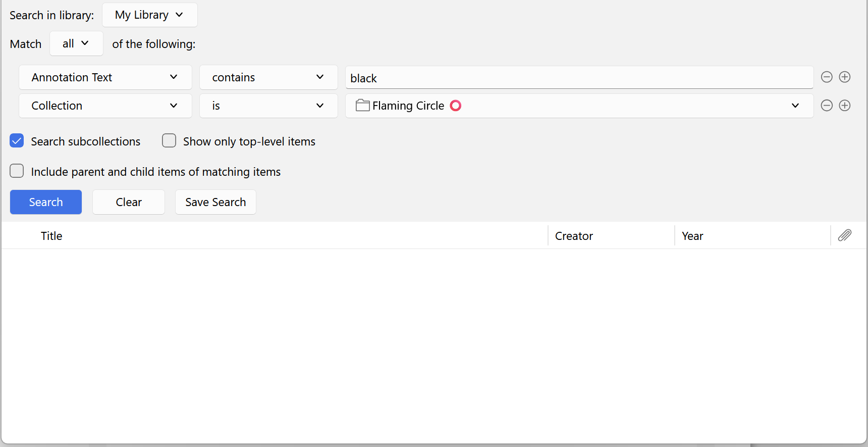Uncheck Search subcollections checkbox

[17, 141]
